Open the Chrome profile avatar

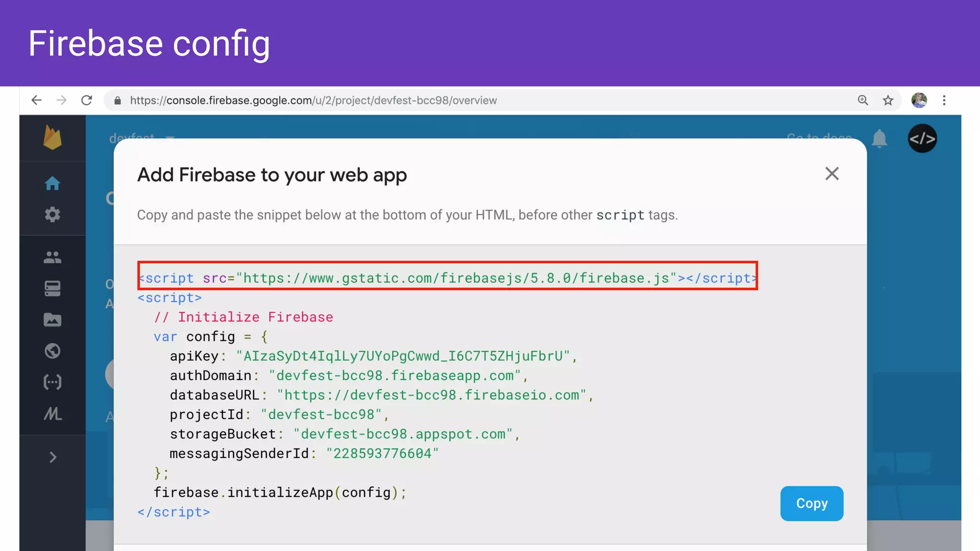tap(919, 100)
